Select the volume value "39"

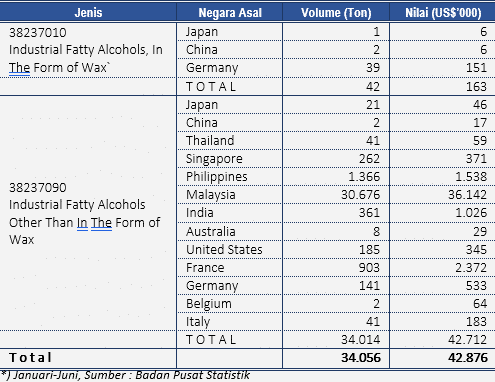(x=373, y=68)
